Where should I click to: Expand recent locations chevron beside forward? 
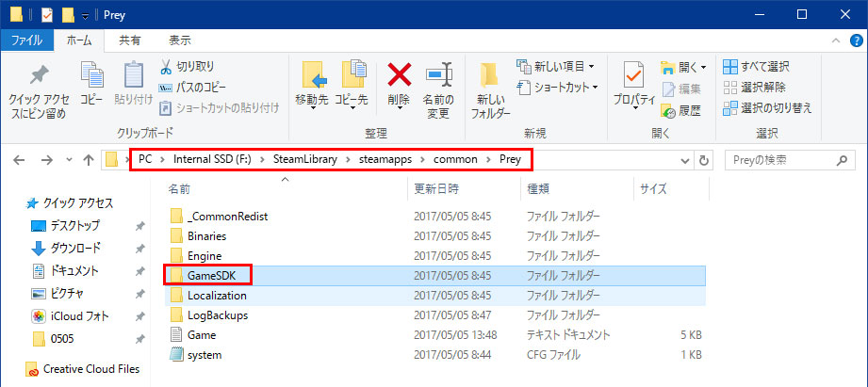tap(69, 160)
